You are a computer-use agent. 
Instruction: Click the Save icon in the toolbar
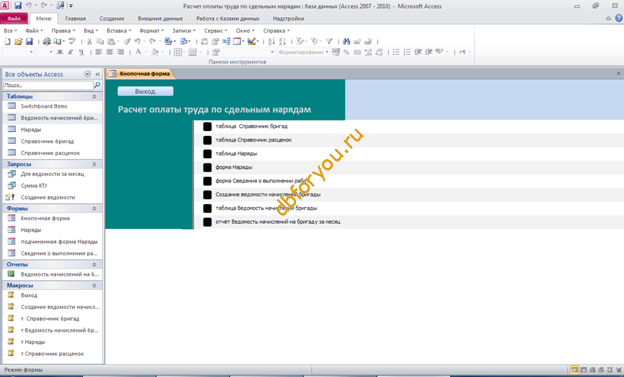[29, 41]
